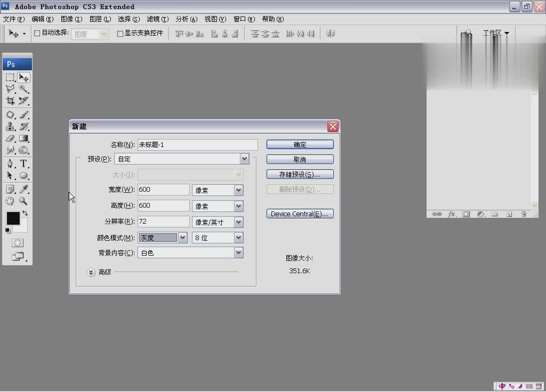This screenshot has height=392, width=546.
Task: Click the Device Central button
Action: pos(300,214)
